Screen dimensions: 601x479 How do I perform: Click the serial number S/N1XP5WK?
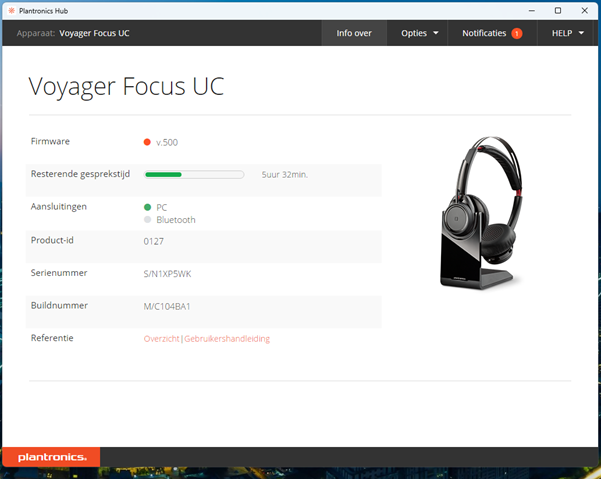tap(167, 274)
